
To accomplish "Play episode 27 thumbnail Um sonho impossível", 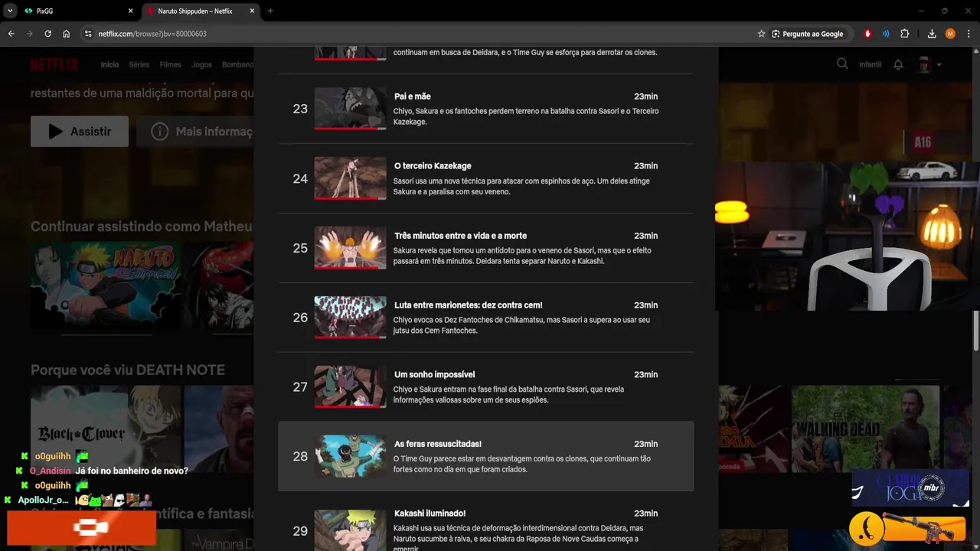I will tap(350, 387).
